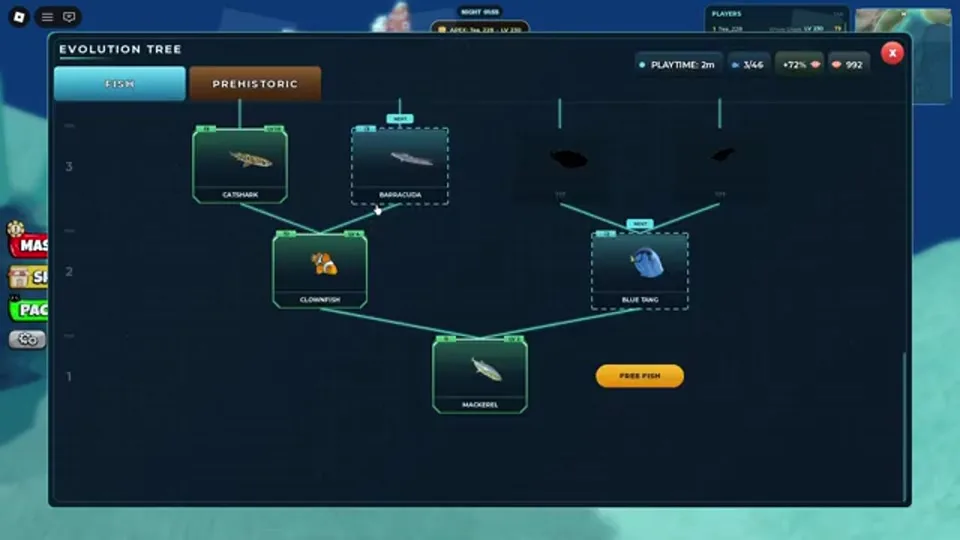Select the Barracuda card

coord(400,165)
